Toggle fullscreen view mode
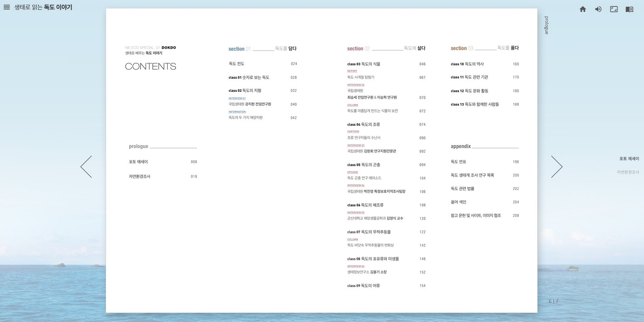 614,9
